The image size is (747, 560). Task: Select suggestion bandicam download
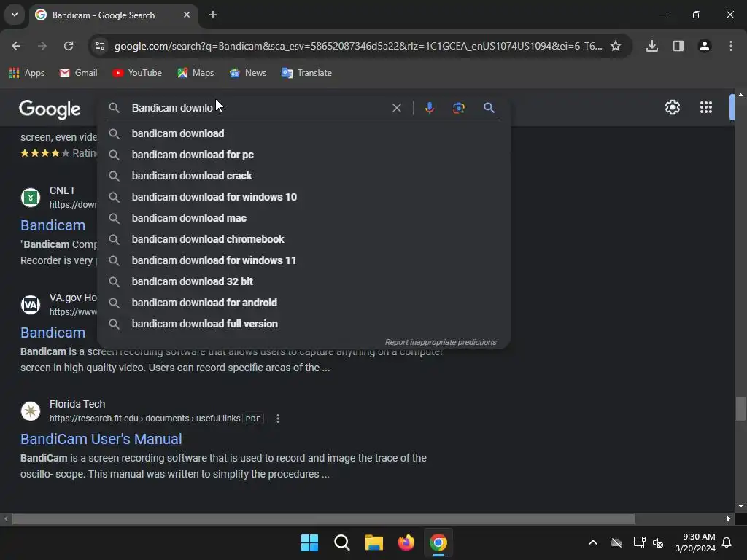click(303, 133)
